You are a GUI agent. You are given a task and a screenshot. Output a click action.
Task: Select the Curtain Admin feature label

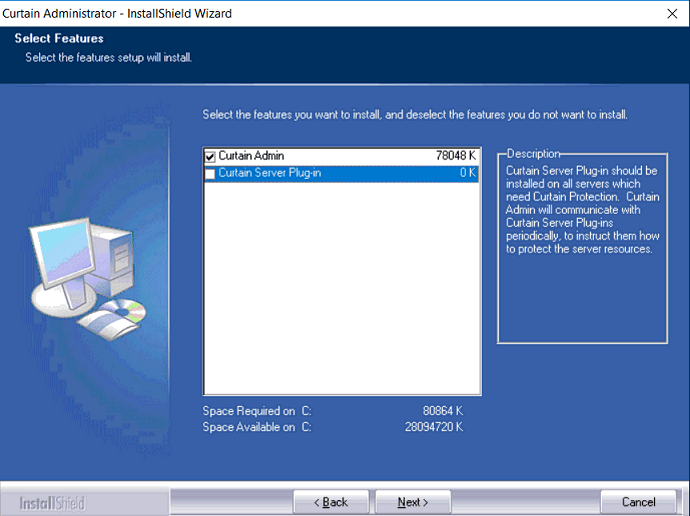coord(251,157)
